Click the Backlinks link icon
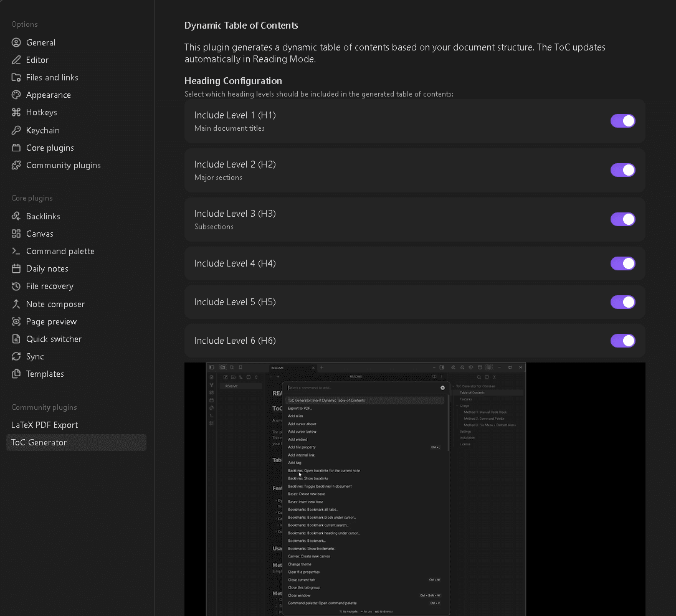 tap(16, 216)
